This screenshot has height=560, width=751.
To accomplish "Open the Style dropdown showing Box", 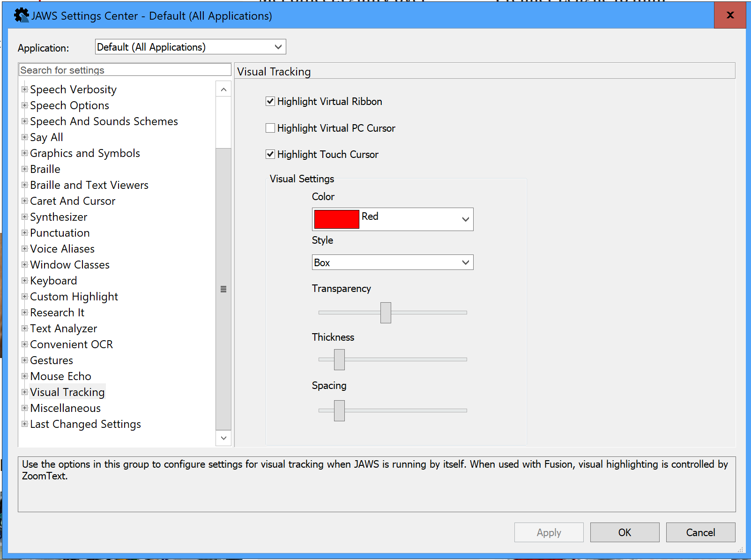I will (x=393, y=262).
